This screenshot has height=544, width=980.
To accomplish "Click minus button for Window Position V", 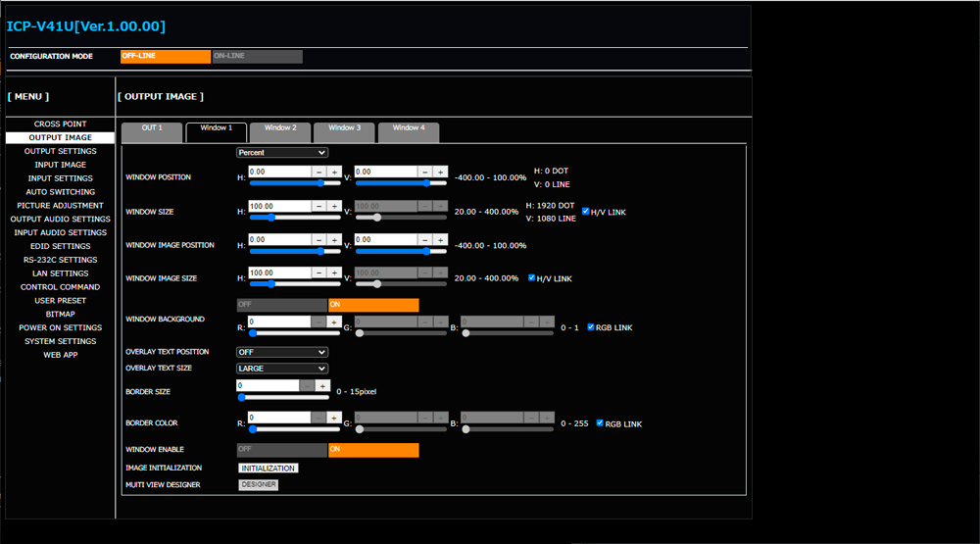I will tap(425, 172).
